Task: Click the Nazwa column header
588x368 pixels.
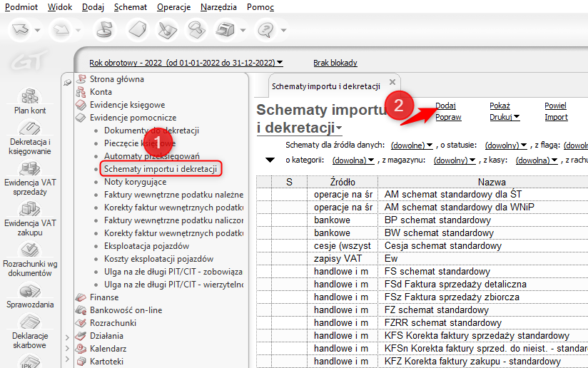Action: (492, 182)
